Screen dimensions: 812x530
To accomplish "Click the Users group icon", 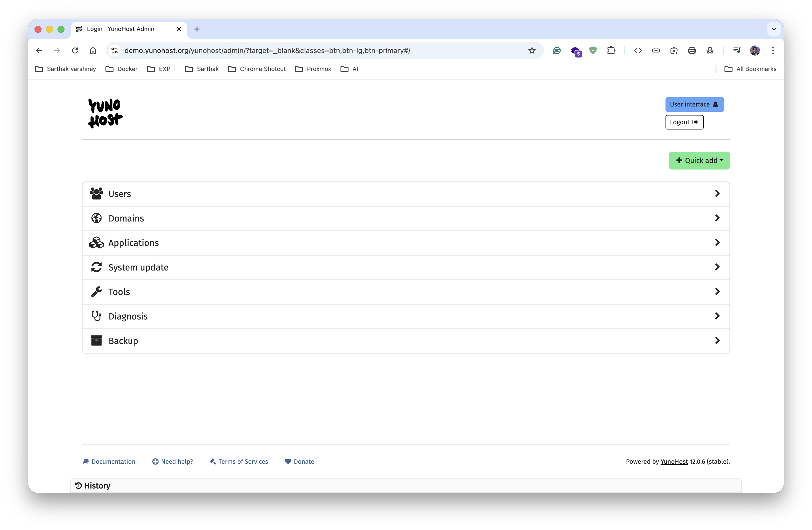I will 96,193.
